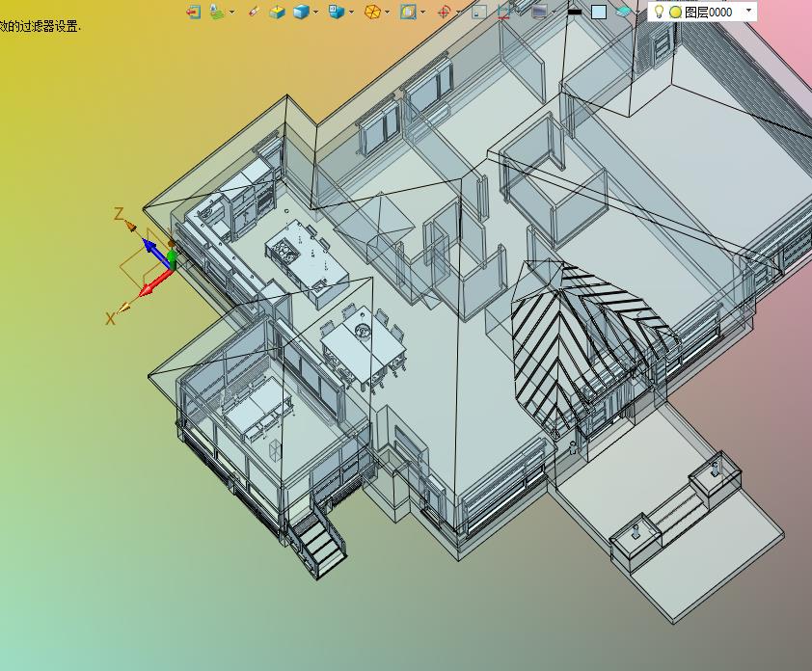
Task: Click the red crosshair snap point icon
Action: 444,12
